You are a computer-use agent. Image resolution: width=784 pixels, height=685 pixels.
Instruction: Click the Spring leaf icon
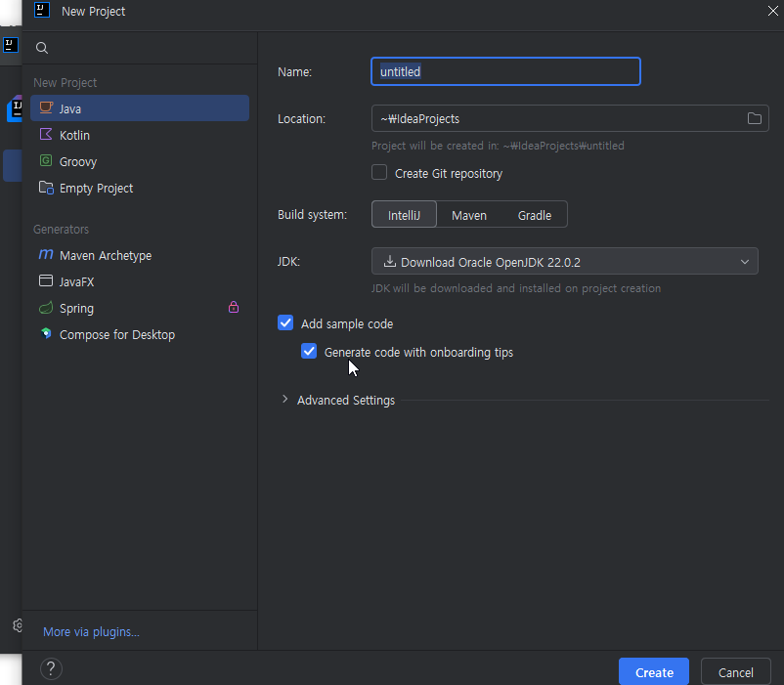(x=46, y=308)
